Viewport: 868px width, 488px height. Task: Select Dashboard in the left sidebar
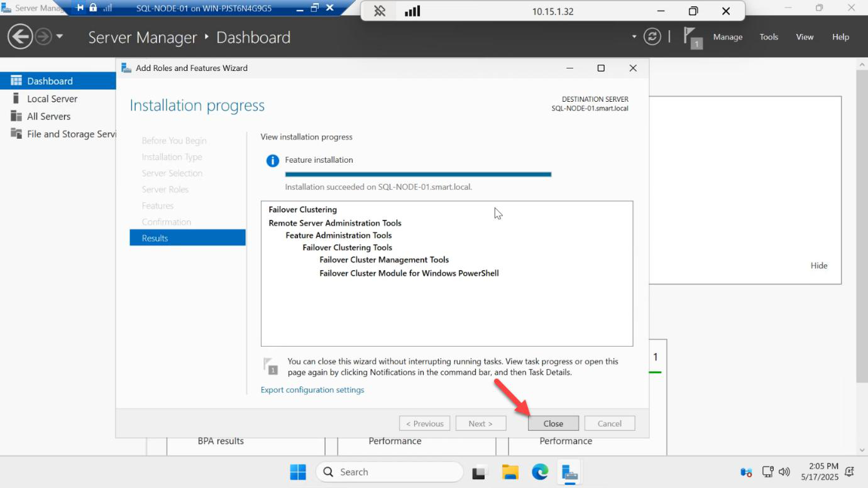pyautogui.click(x=58, y=80)
